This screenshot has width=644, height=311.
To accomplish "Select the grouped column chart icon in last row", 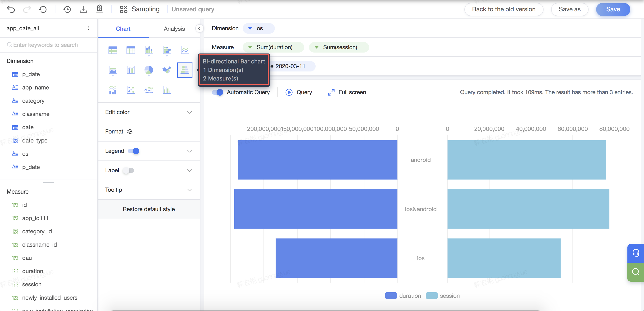I will pyautogui.click(x=167, y=90).
